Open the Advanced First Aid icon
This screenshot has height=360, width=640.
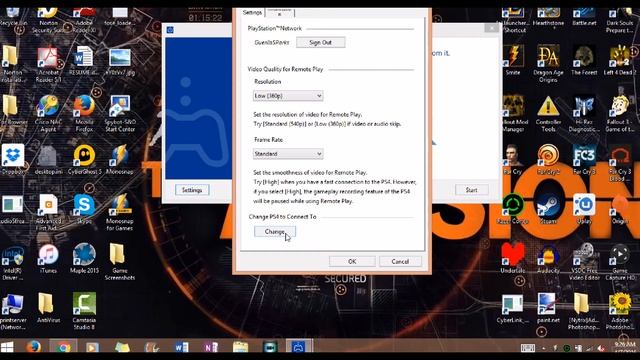point(48,212)
